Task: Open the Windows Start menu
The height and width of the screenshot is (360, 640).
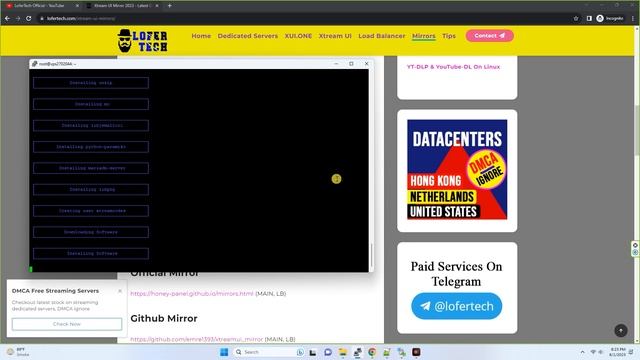Action: coord(224,352)
